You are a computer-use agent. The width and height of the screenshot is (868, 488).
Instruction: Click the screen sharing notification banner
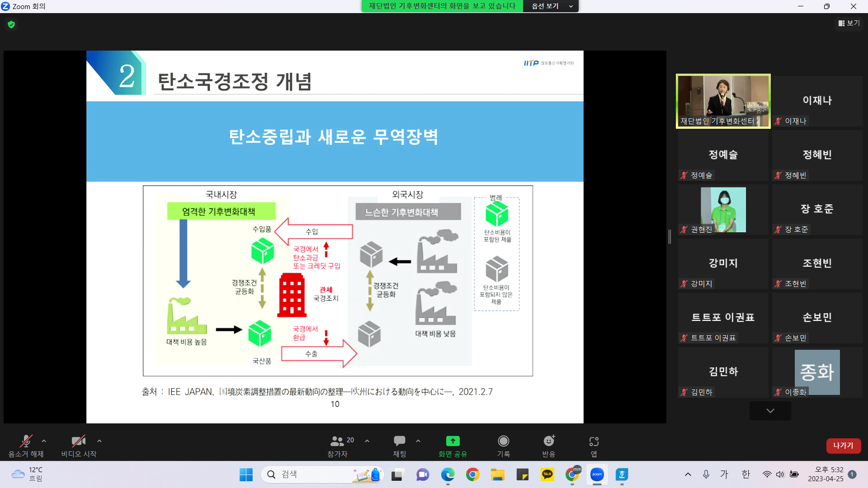click(442, 6)
